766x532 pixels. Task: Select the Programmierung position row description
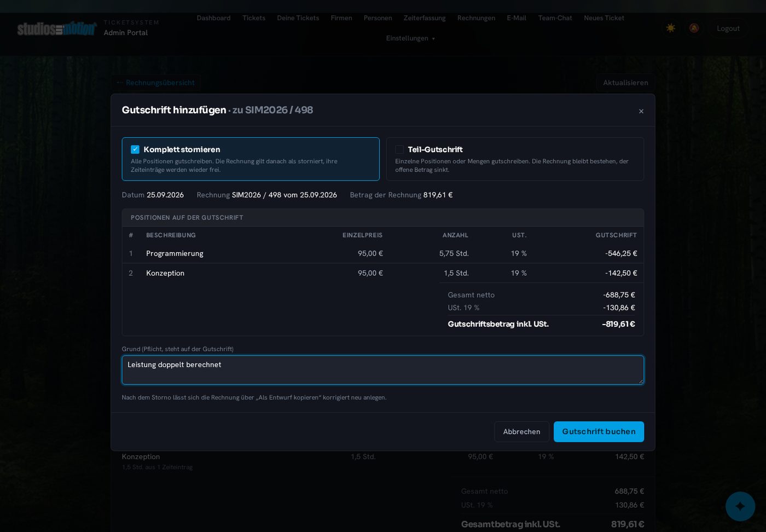coord(175,253)
